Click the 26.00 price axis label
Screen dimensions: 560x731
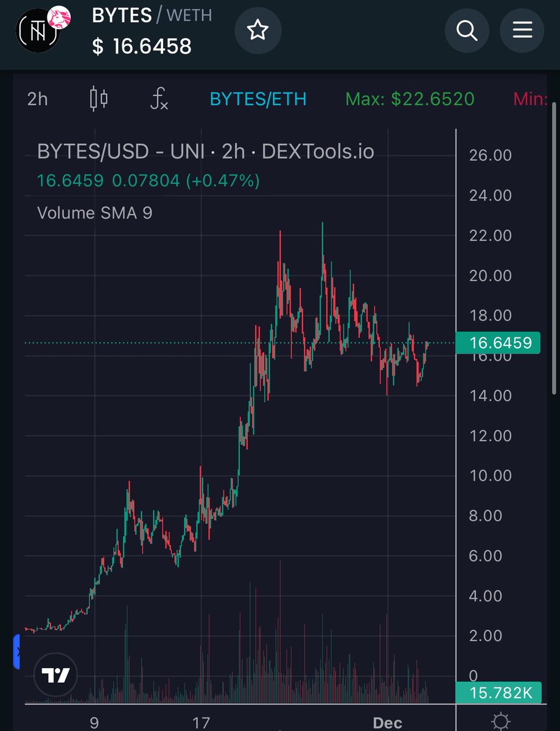(x=491, y=155)
